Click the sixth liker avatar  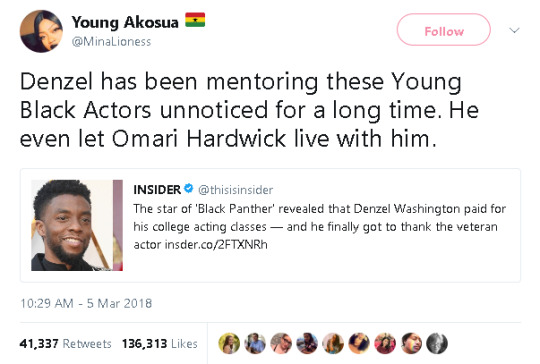359,343
